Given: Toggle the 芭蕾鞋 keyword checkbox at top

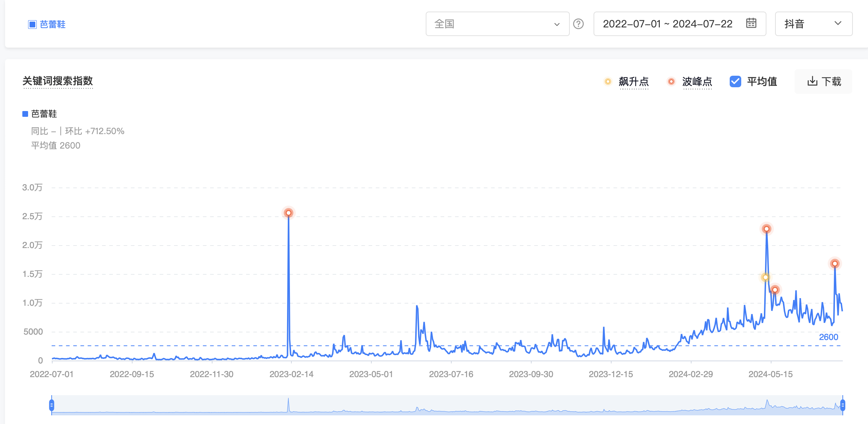Looking at the screenshot, I should click(32, 25).
